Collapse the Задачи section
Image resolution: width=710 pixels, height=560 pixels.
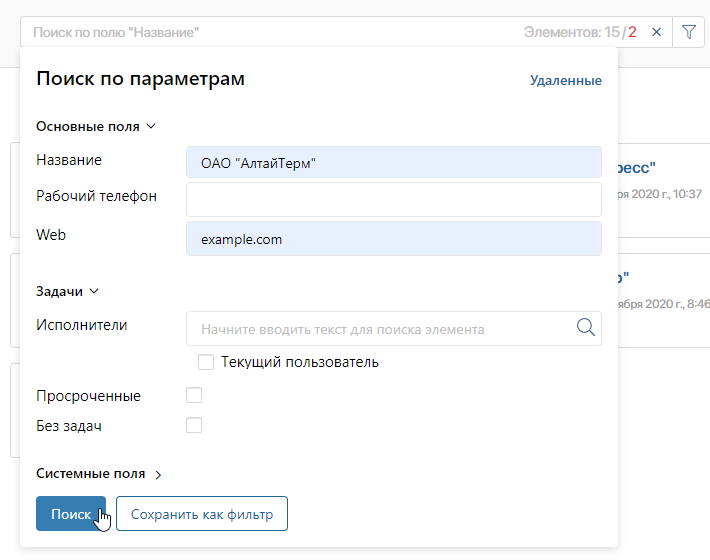67,291
